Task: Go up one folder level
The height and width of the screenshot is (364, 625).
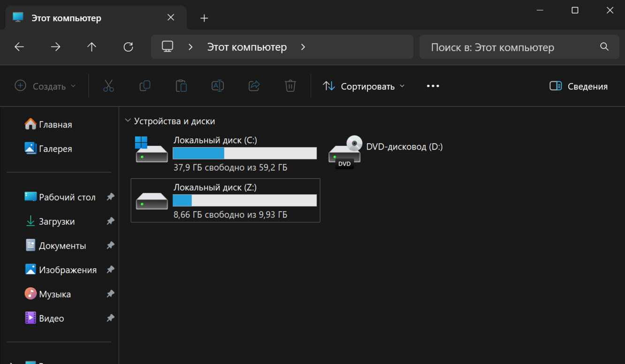Action: [x=91, y=47]
